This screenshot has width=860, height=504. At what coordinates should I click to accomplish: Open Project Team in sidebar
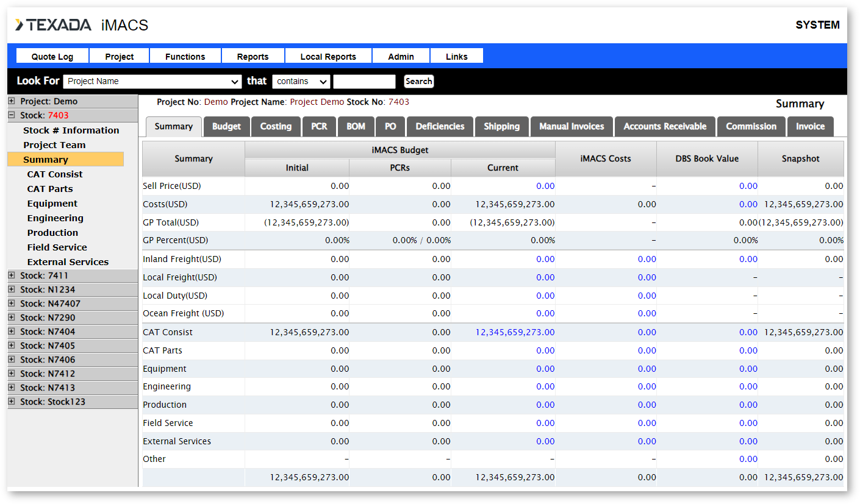pos(54,145)
